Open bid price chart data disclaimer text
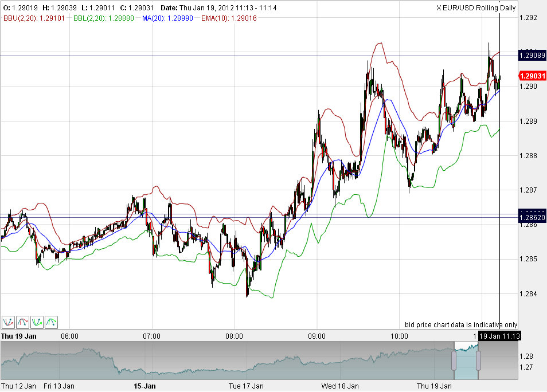This screenshot has height=392, width=547. point(460,324)
